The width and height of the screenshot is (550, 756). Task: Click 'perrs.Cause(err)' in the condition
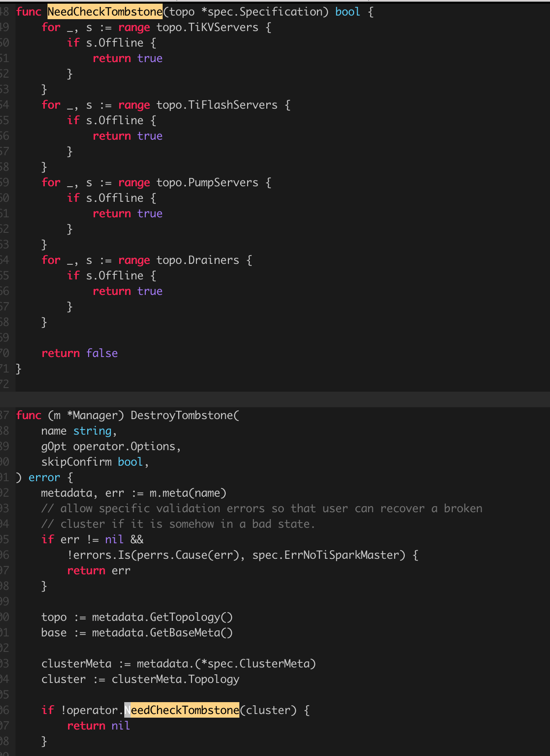pyautogui.click(x=188, y=555)
